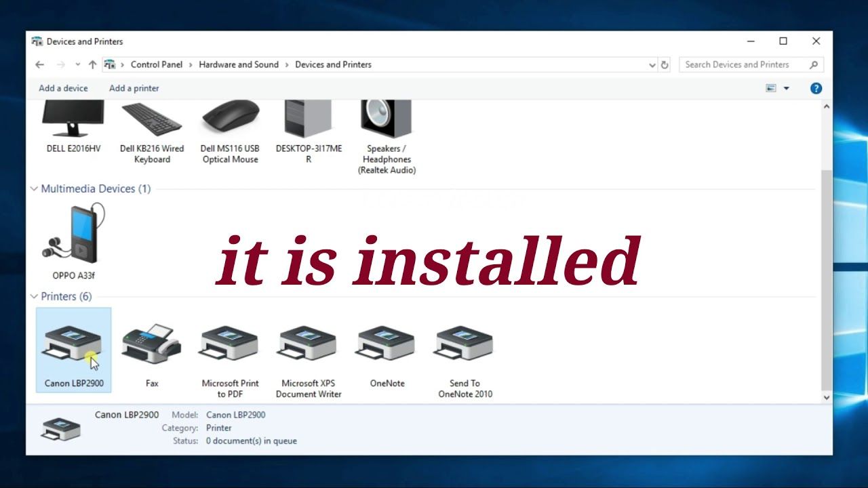
Task: Click the scrollbar up arrow
Action: (827, 106)
